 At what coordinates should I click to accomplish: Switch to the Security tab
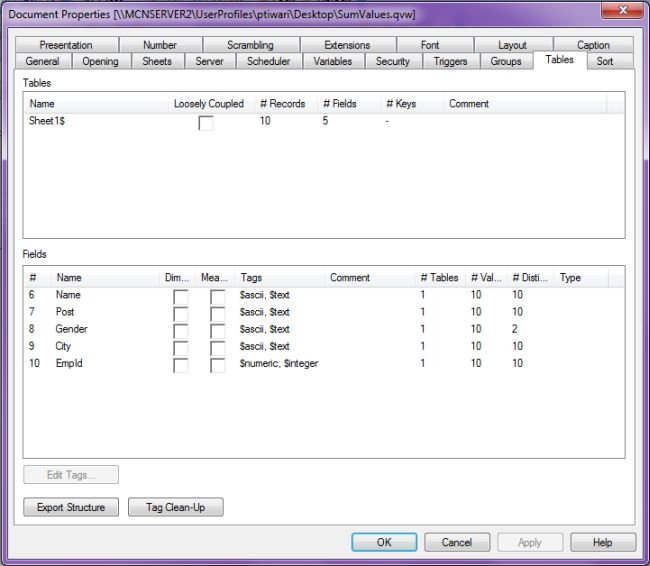(393, 61)
